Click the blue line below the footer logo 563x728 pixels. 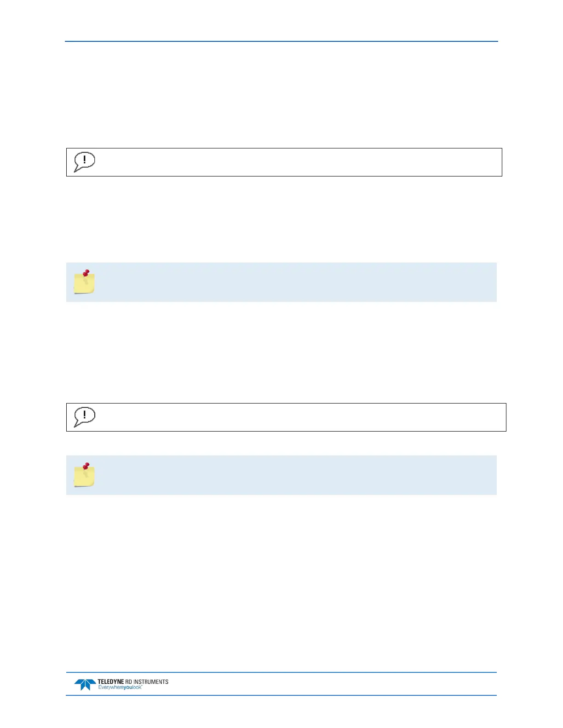(x=281, y=695)
